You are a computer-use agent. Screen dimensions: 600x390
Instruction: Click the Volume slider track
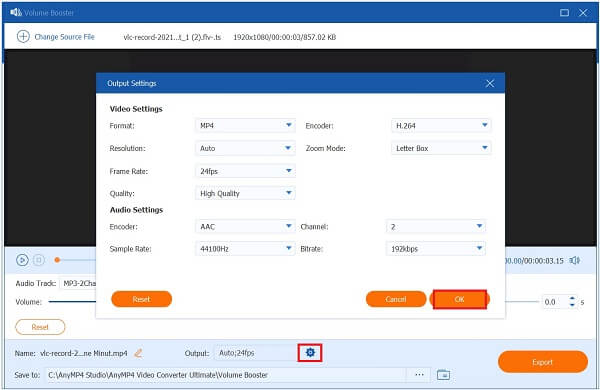[72, 302]
